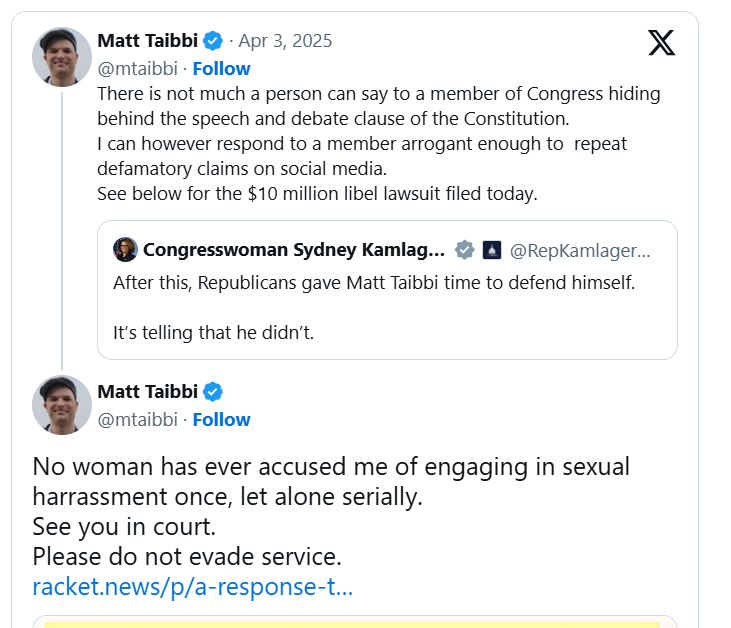Open Matt Taibbi's avatar in the first tweet

pyautogui.click(x=62, y=57)
